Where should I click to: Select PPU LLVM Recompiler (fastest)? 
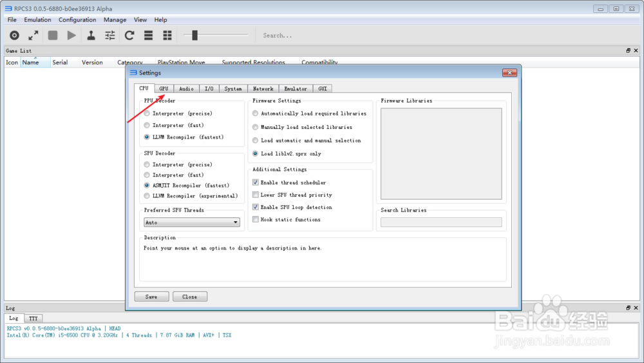point(147,137)
